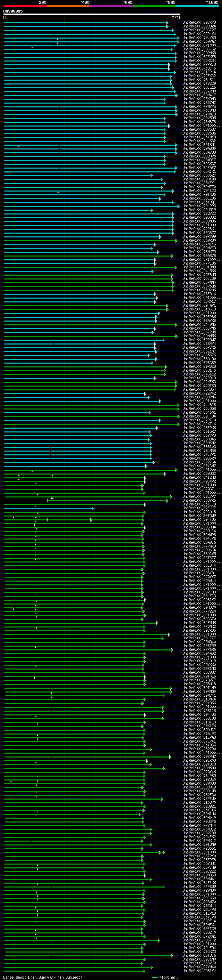Select hit UniRef100_A7P6R6

click(199, 649)
